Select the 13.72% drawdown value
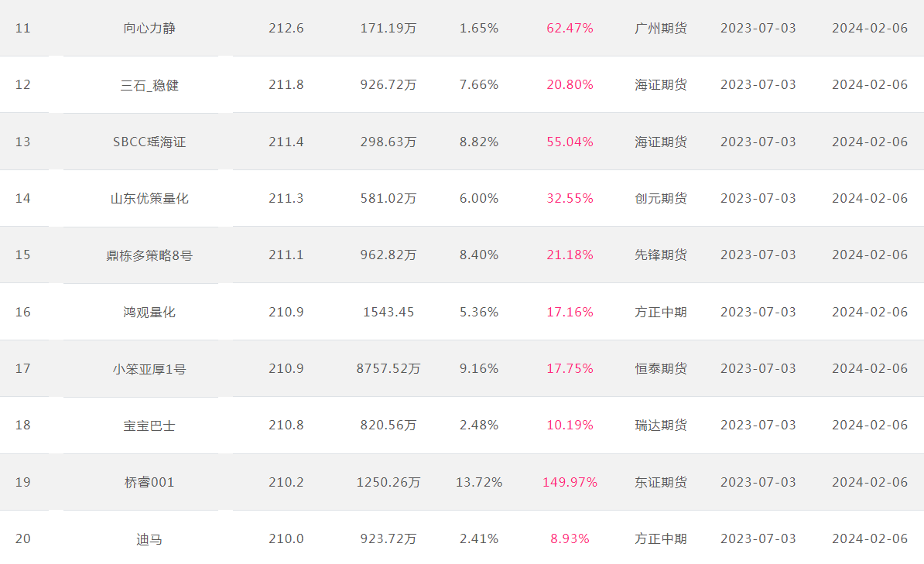This screenshot has width=924, height=564. click(x=479, y=482)
